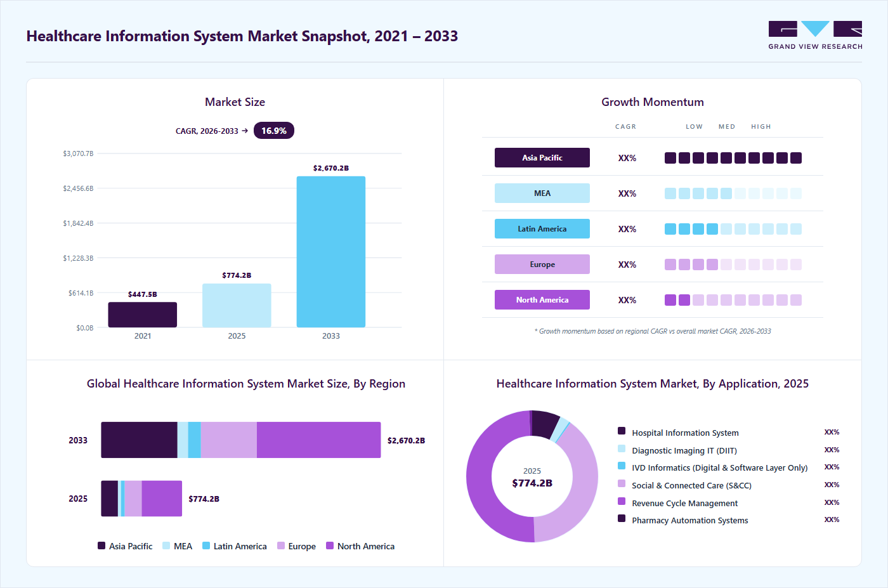Click the growth momentum footnote text
Image resolution: width=888 pixels, height=588 pixels.
(x=653, y=331)
